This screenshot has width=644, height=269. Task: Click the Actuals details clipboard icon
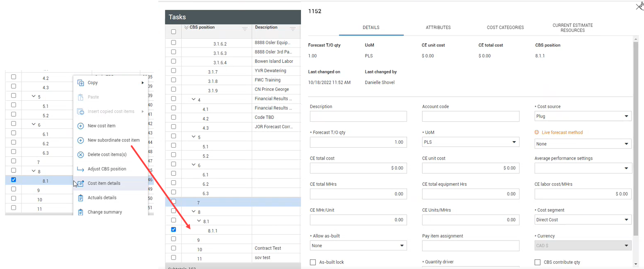pyautogui.click(x=81, y=198)
